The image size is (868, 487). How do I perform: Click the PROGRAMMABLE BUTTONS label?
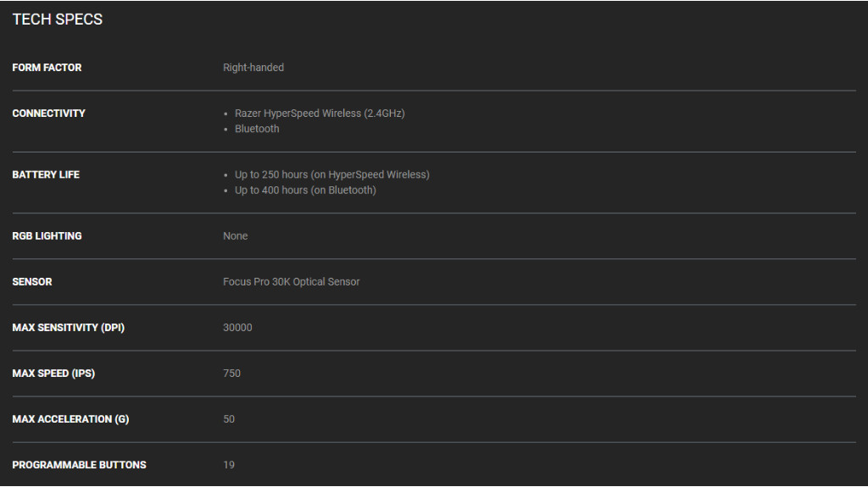[79, 465]
